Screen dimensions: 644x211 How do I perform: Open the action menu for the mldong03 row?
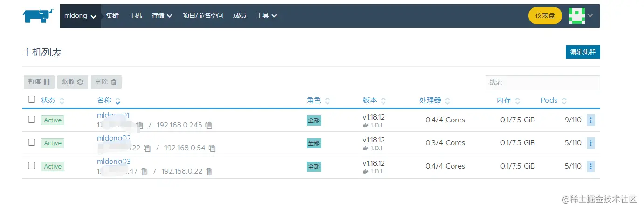591,166
